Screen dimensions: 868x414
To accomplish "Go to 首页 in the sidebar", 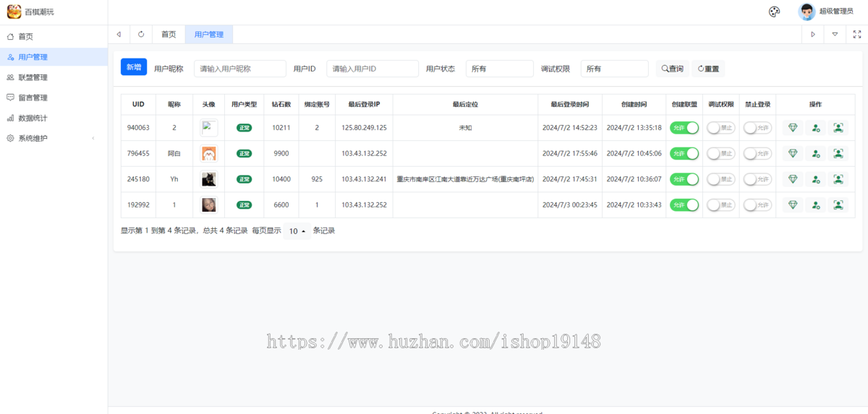I will pos(54,36).
